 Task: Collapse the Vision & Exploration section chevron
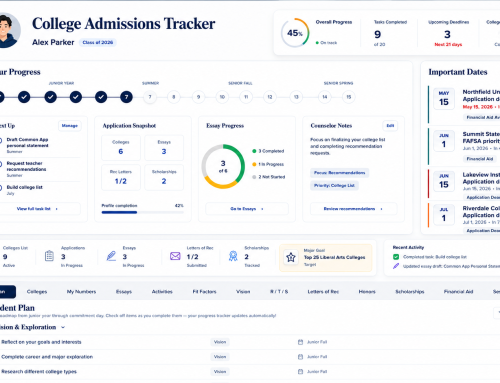click(63, 327)
